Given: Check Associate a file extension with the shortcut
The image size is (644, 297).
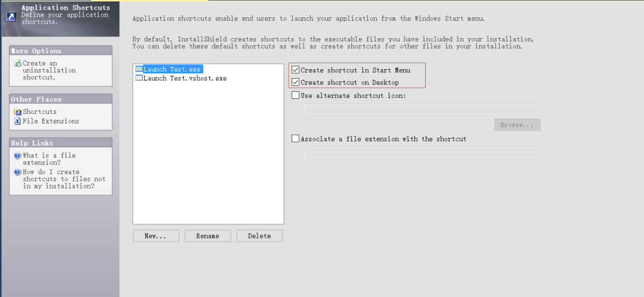Looking at the screenshot, I should 296,139.
